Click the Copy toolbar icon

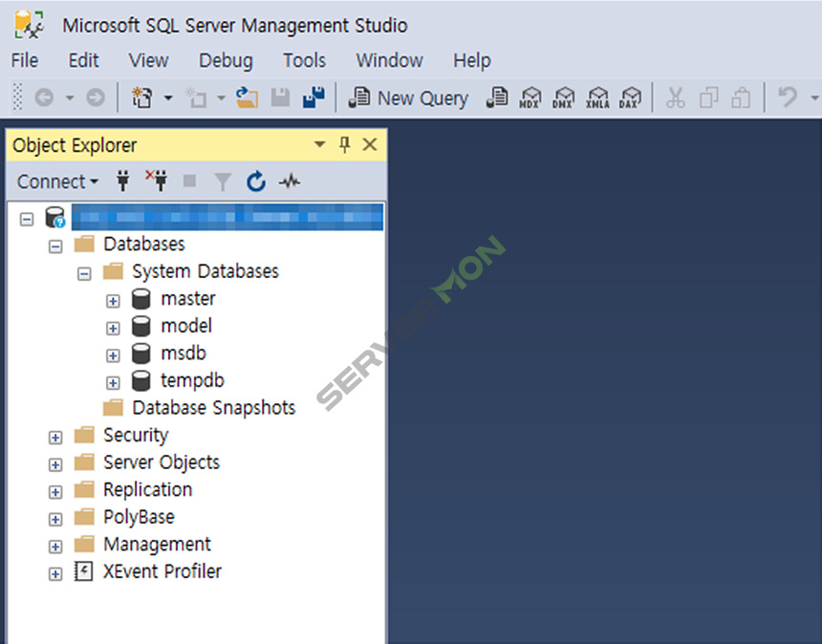pos(709,97)
